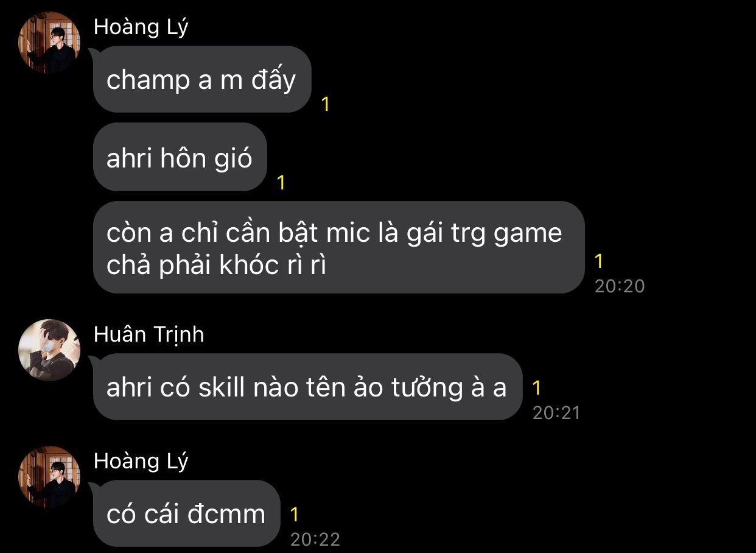Click the 20:22 timestamp

[315, 539]
